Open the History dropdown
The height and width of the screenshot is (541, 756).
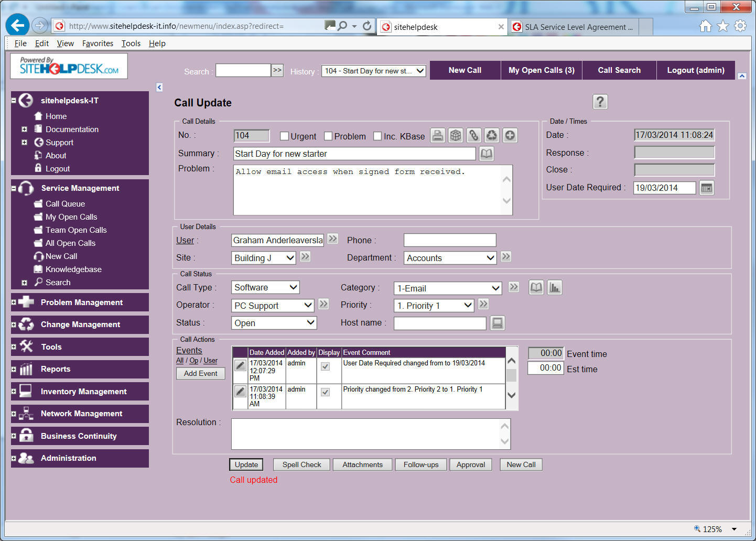374,71
